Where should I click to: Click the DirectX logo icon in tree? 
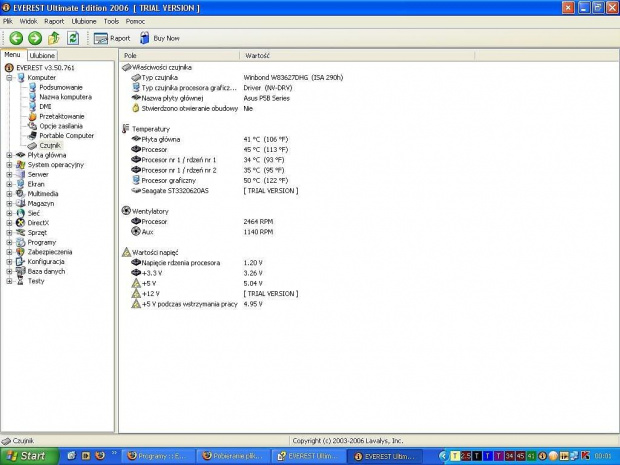tap(20, 223)
